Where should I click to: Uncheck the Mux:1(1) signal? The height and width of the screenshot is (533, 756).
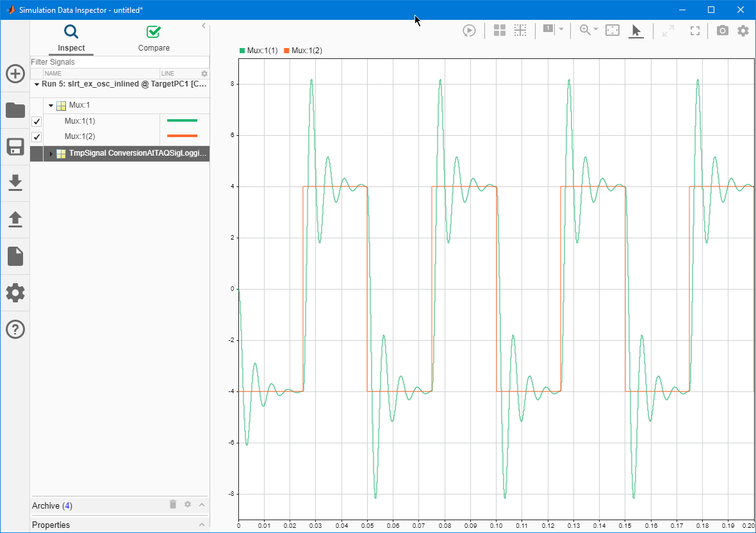point(37,121)
